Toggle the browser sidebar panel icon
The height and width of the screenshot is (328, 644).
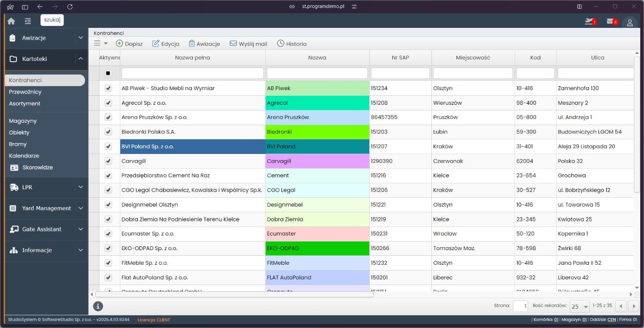point(25,7)
